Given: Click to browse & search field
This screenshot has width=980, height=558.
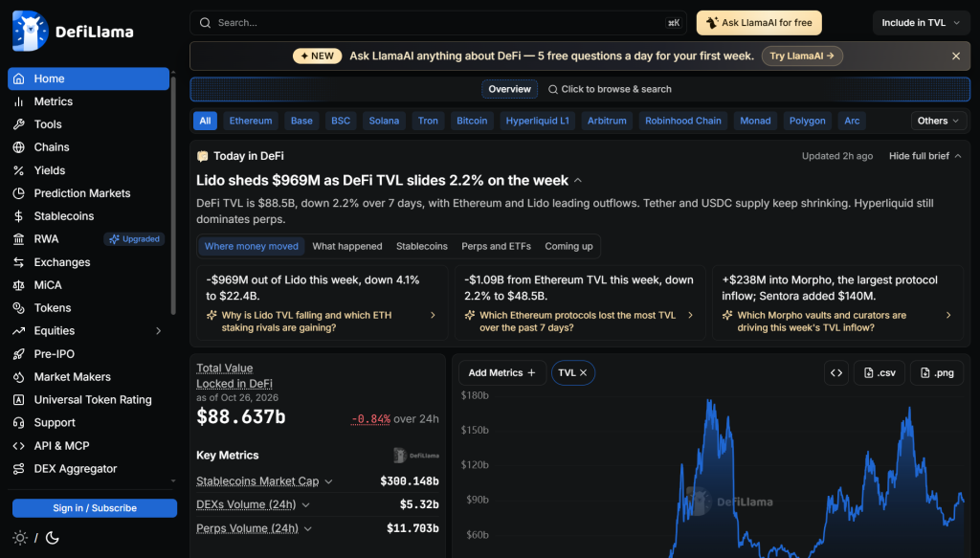Looking at the screenshot, I should [610, 89].
